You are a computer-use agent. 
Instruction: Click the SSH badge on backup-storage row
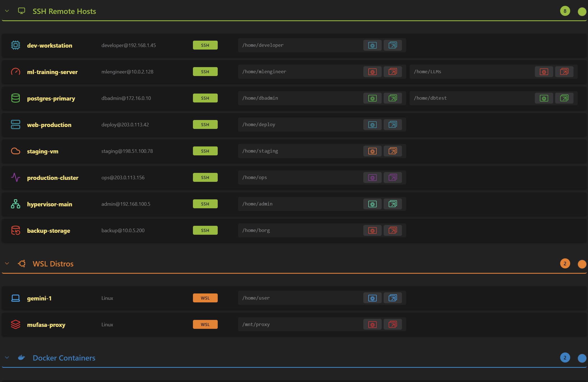[x=205, y=230]
